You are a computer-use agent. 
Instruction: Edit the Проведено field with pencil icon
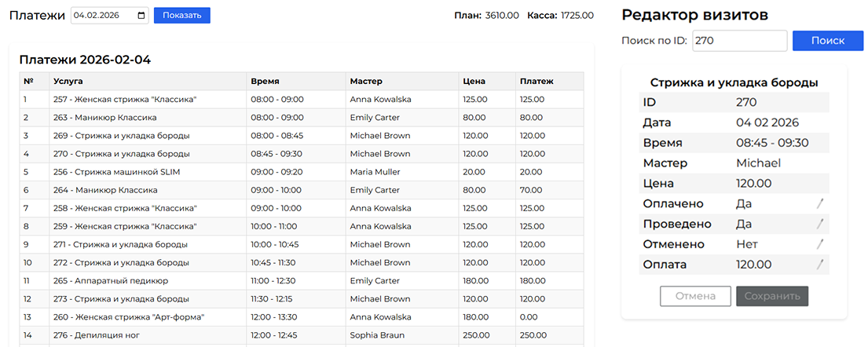(x=820, y=224)
